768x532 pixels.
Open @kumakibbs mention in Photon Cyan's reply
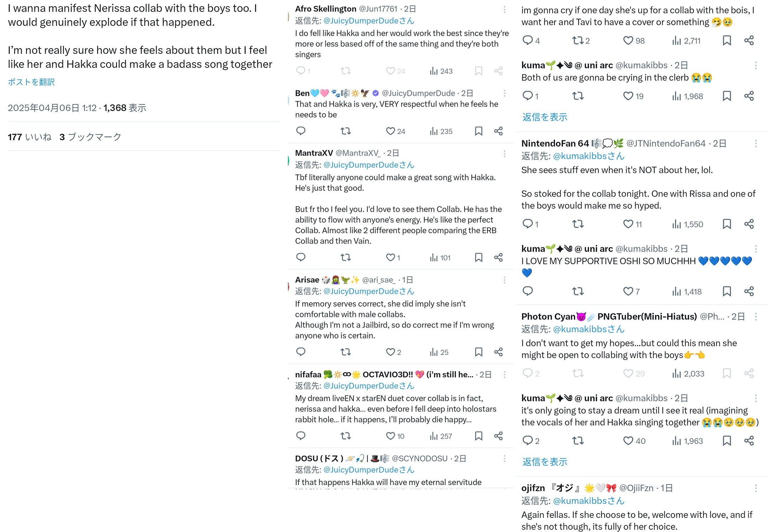coord(589,329)
